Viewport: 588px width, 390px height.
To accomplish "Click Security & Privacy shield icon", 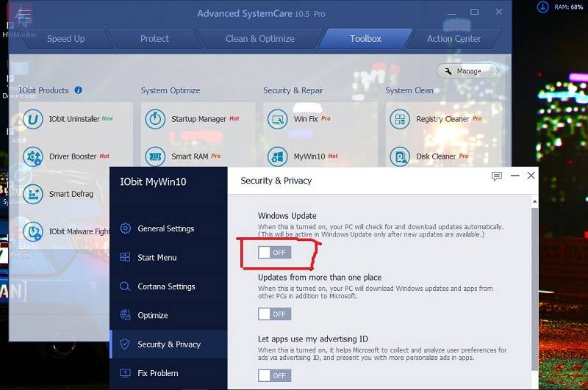I will click(x=125, y=344).
